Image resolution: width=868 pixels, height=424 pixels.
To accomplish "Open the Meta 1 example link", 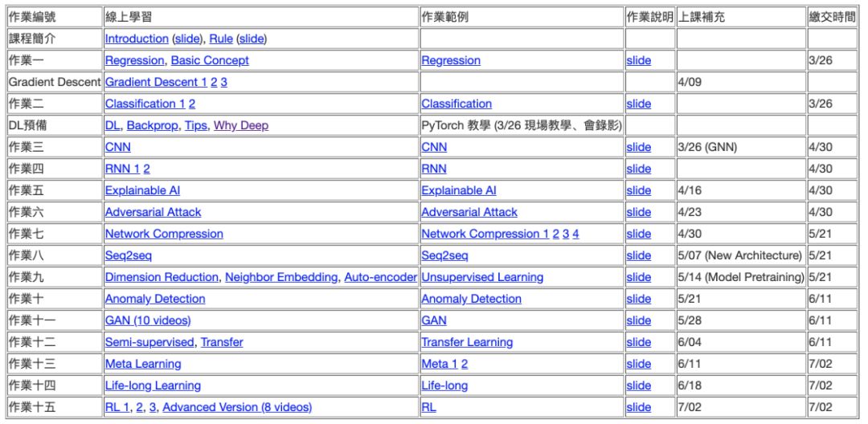I will (440, 364).
